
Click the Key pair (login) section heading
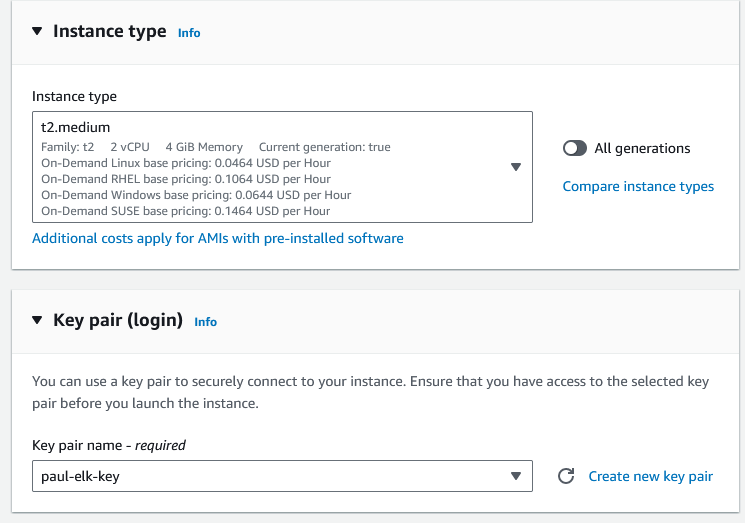[117, 320]
